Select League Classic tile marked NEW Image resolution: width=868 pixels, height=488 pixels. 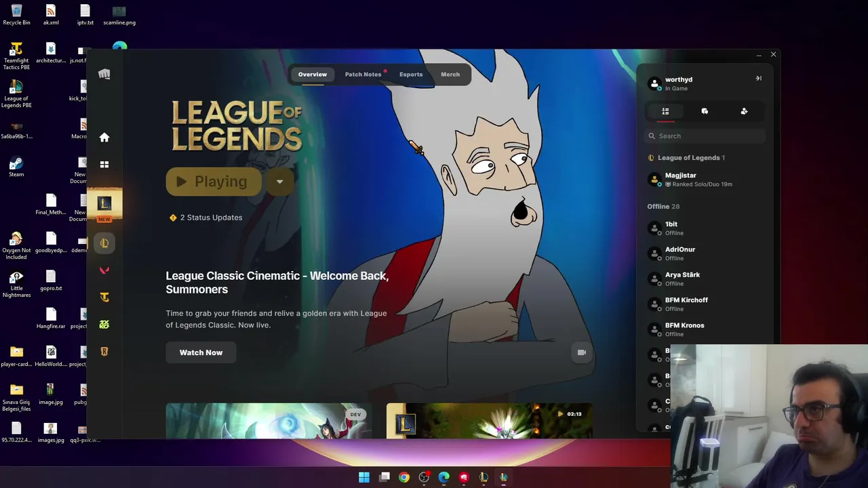(104, 204)
